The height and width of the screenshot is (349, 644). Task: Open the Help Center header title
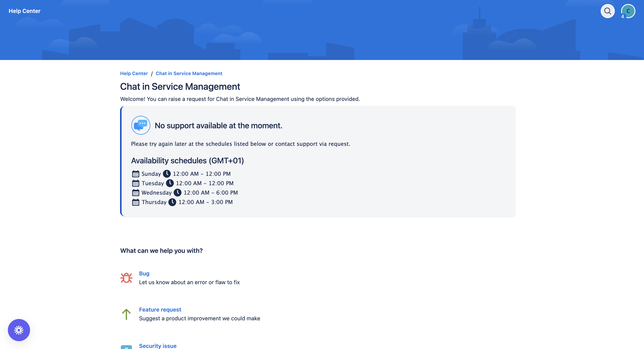[x=25, y=11]
